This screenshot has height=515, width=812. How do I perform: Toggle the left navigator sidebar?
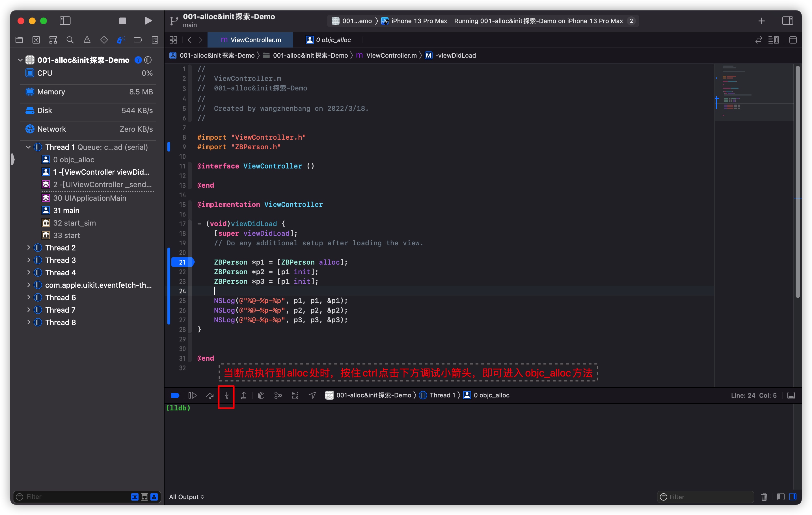click(65, 21)
